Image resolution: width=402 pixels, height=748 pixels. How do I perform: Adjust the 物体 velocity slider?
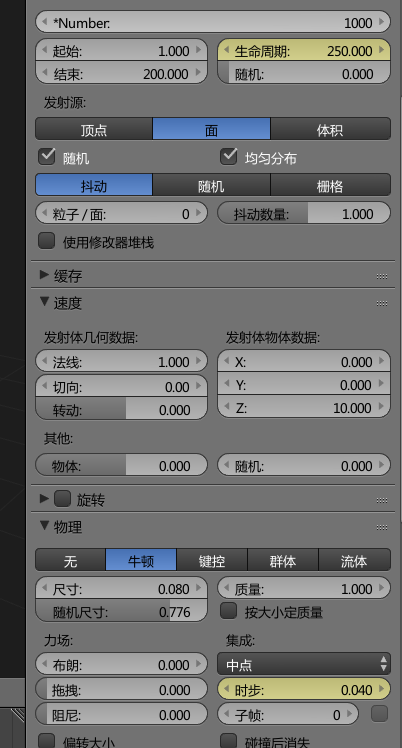click(122, 465)
